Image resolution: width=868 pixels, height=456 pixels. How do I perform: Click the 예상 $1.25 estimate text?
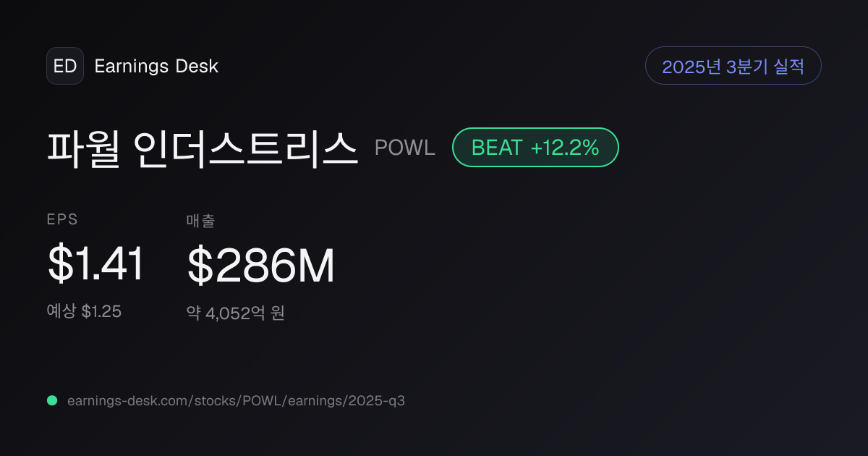coord(84,312)
